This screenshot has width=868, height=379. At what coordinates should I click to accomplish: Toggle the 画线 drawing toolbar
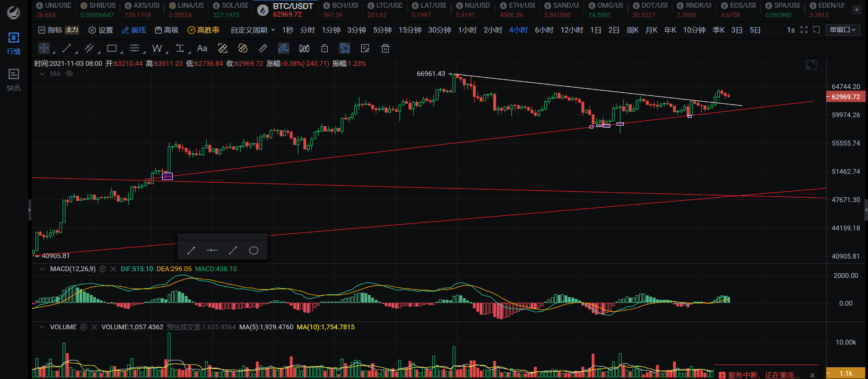tap(134, 30)
